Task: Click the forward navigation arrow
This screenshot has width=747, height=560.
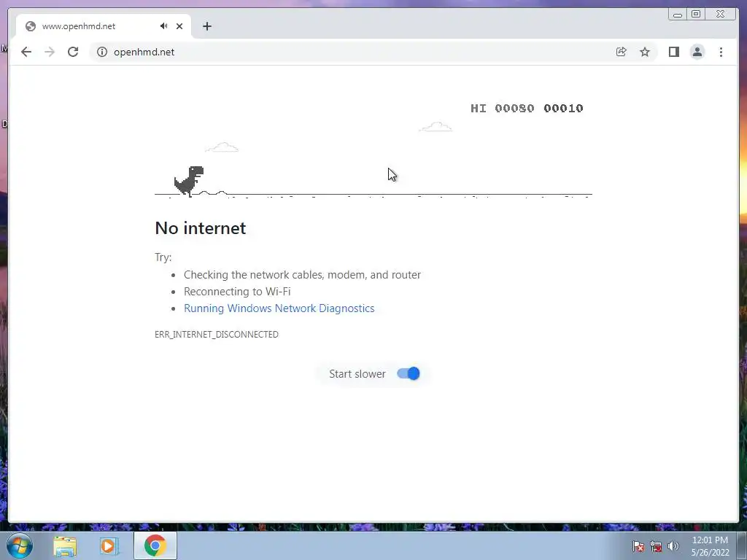Action: (x=50, y=52)
